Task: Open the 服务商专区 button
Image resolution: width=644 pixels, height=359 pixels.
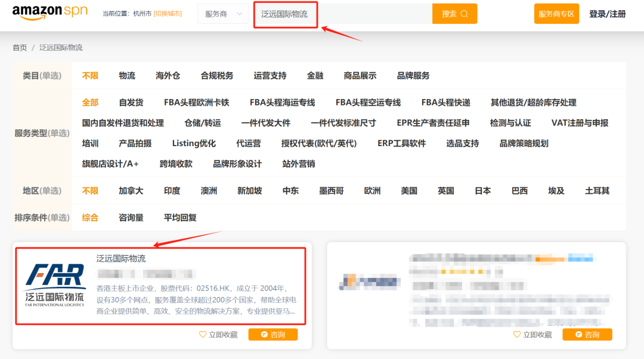Action: coord(556,14)
